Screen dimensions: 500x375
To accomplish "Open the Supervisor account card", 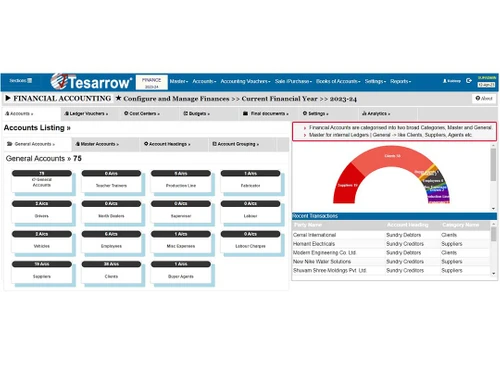I will click(181, 212).
